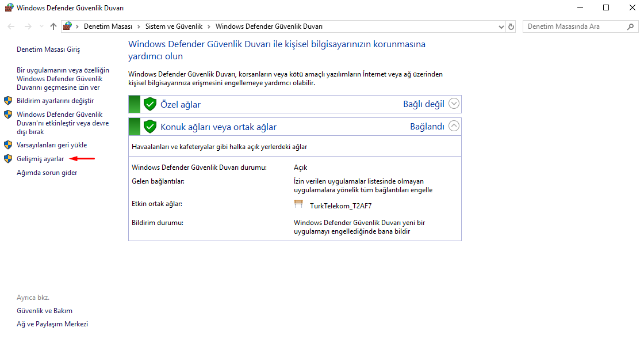
Task: Collapse Konuk ağları veya ortak ağlar chevron
Action: point(454,125)
